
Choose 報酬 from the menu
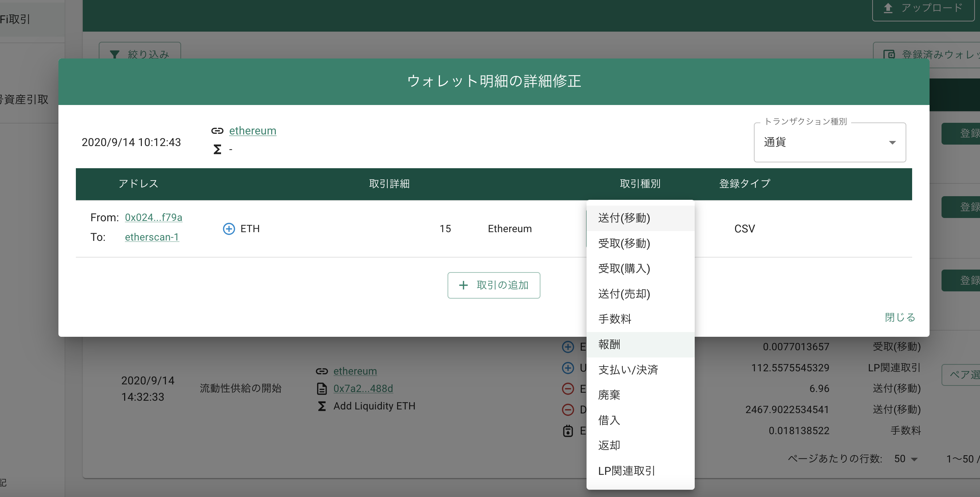(x=640, y=344)
